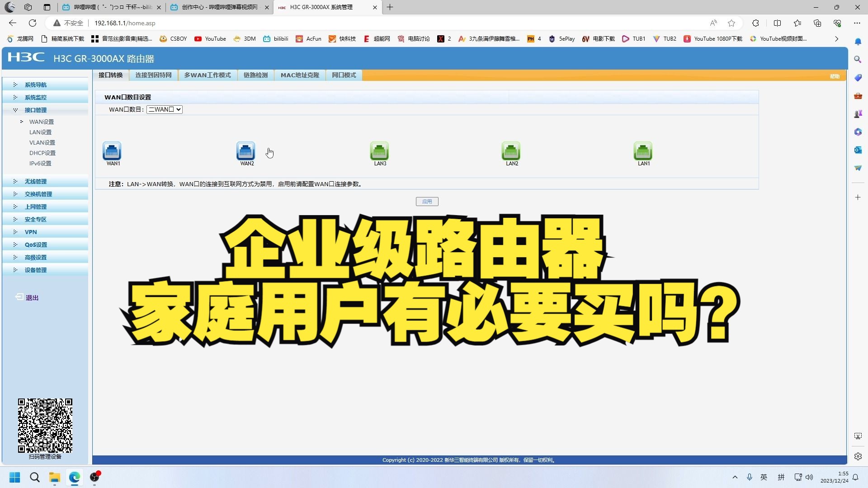Open the AcFun bookmark
Image resolution: width=868 pixels, height=488 pixels.
pos(308,39)
